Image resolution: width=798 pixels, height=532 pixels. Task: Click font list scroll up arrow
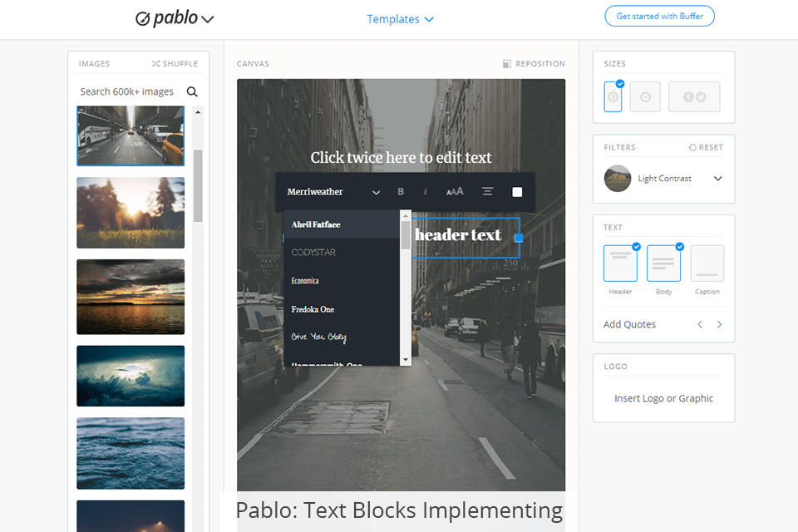tap(406, 216)
